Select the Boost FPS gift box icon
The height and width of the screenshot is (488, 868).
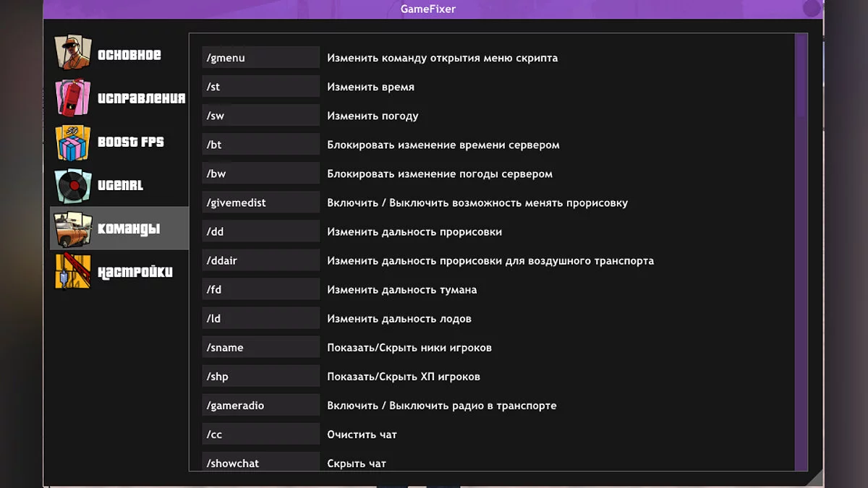(73, 142)
